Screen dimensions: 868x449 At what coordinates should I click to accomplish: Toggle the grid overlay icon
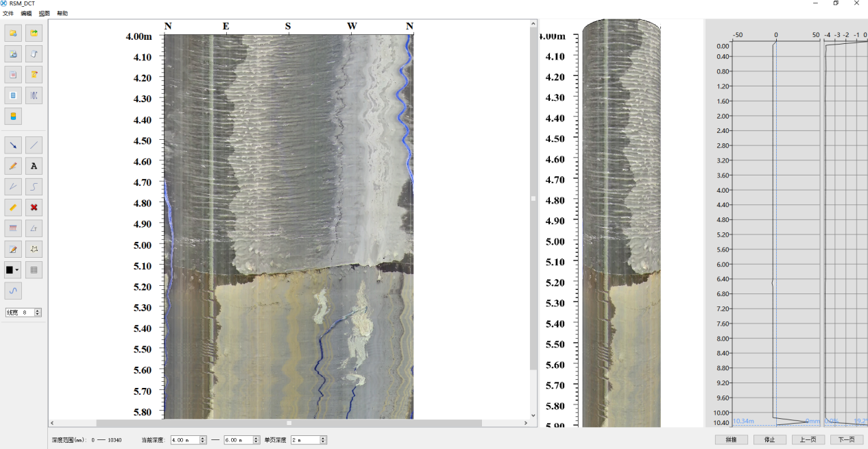coord(34,270)
